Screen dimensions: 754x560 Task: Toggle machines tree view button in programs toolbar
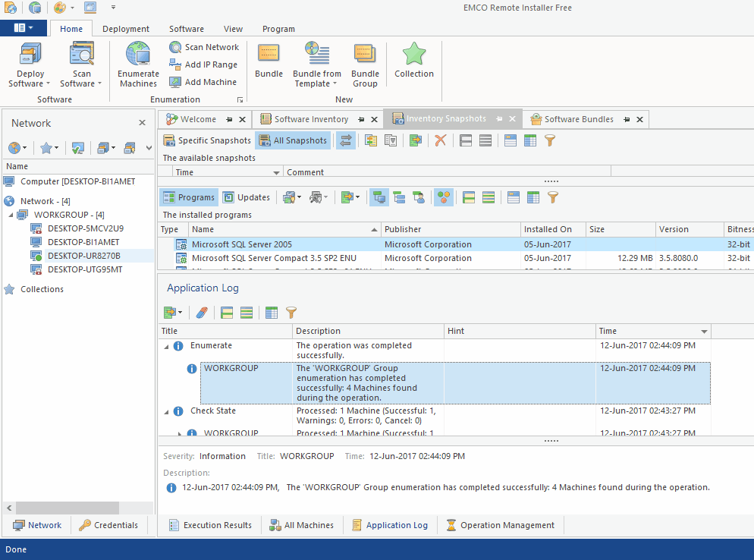tap(379, 197)
